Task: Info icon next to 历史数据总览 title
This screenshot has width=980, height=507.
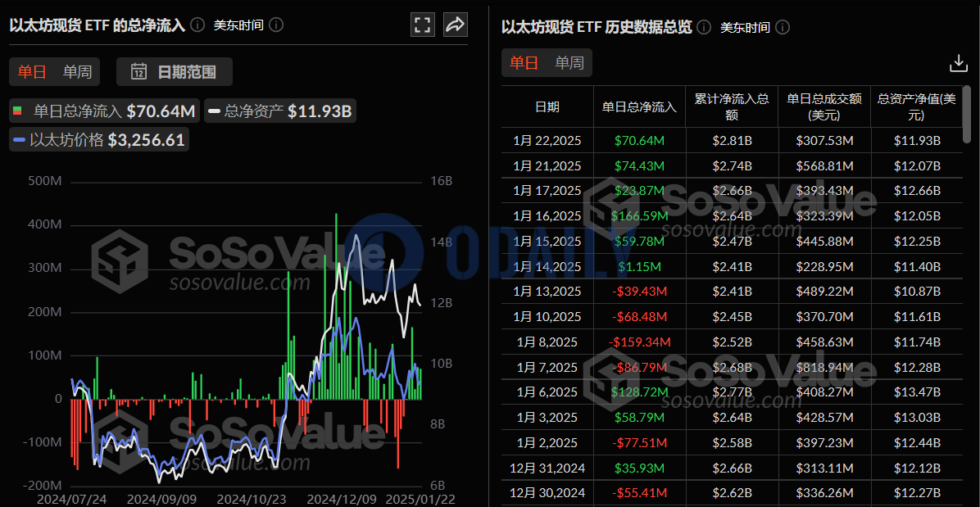Action: [x=704, y=27]
